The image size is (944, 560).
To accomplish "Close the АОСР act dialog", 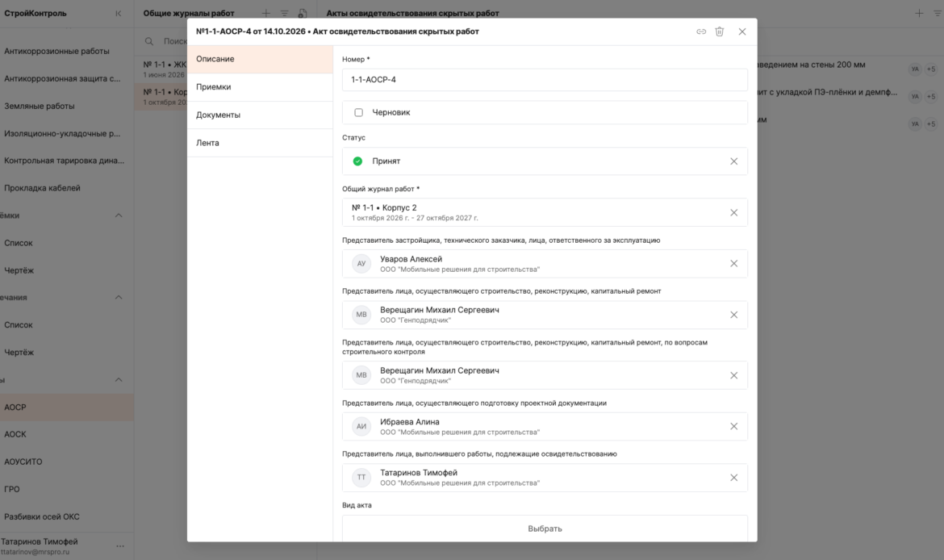I will click(742, 32).
